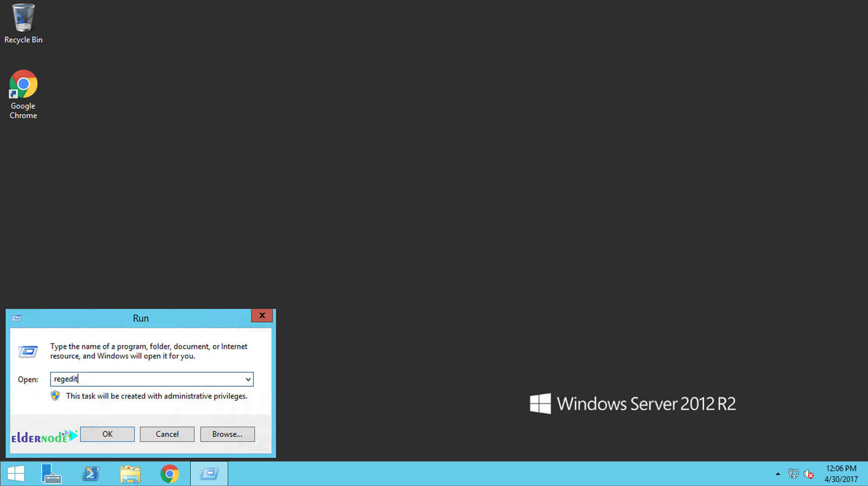This screenshot has width=868, height=486.
Task: Click the network status tray icon
Action: click(x=794, y=474)
